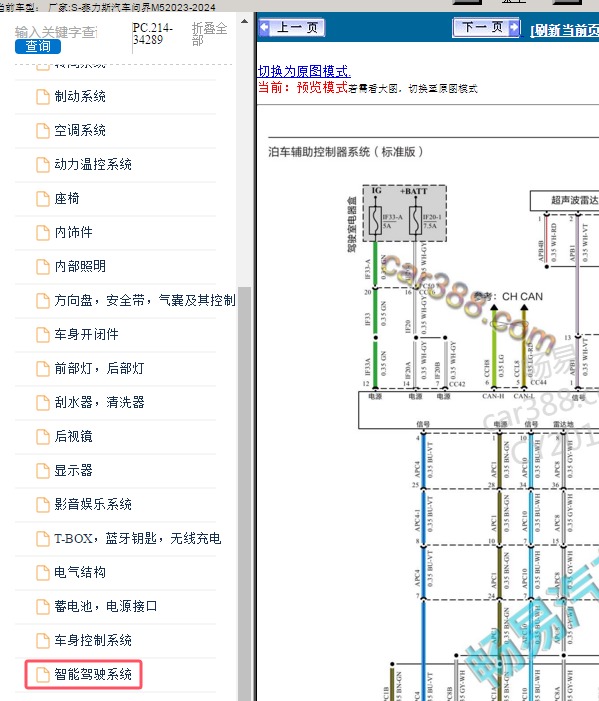The width and height of the screenshot is (599, 701).
Task: Click the PC.214-34289 label
Action: coord(152,34)
